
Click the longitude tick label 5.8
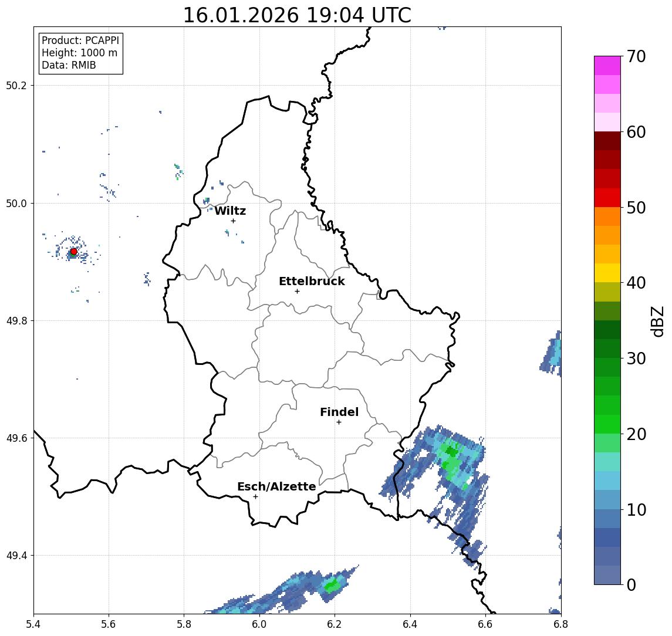pos(184,624)
